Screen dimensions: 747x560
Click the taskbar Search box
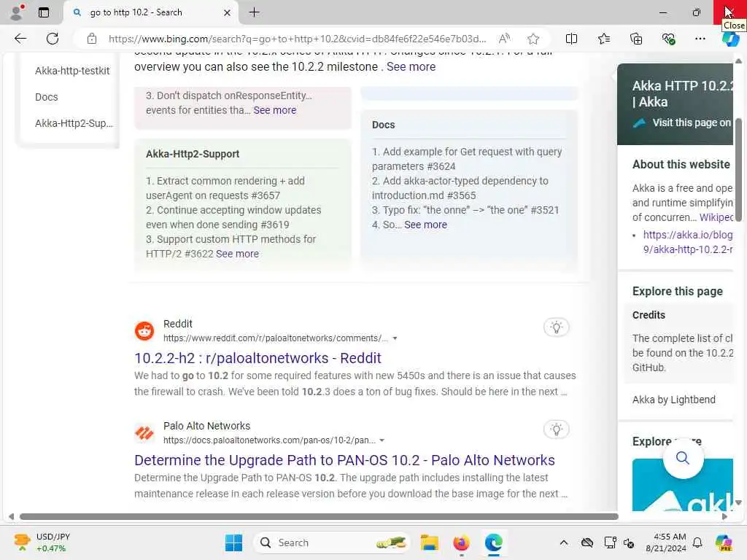(x=332, y=542)
